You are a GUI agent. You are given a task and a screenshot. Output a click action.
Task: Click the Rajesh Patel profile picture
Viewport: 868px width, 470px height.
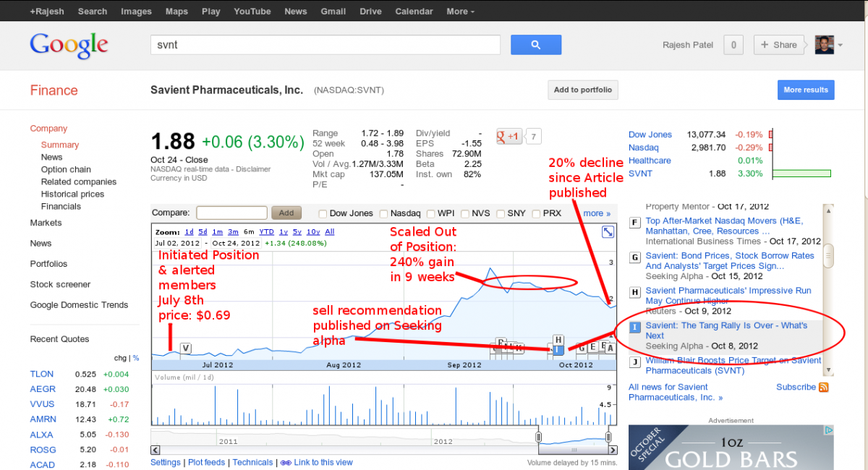click(824, 45)
